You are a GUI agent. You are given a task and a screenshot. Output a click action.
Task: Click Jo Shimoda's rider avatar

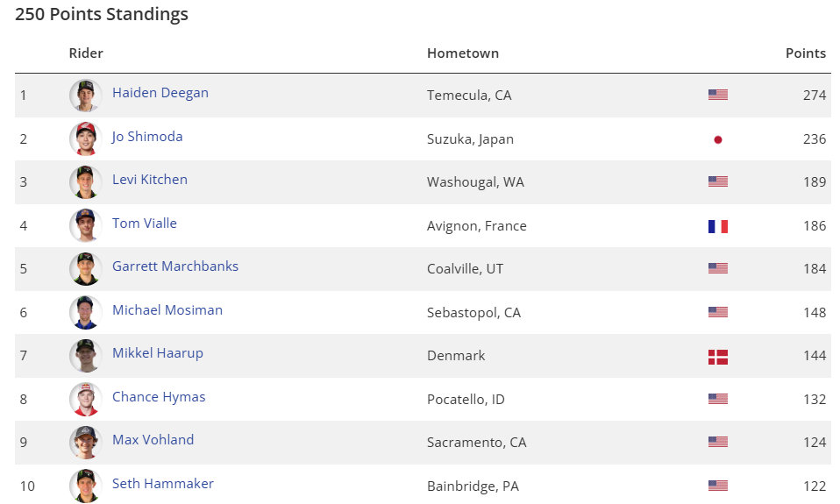(x=86, y=138)
